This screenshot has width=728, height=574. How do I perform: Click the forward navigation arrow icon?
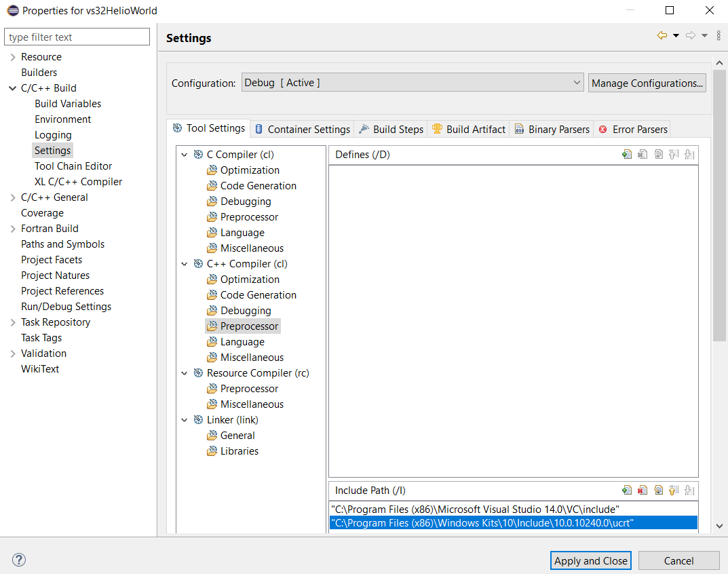(x=691, y=35)
